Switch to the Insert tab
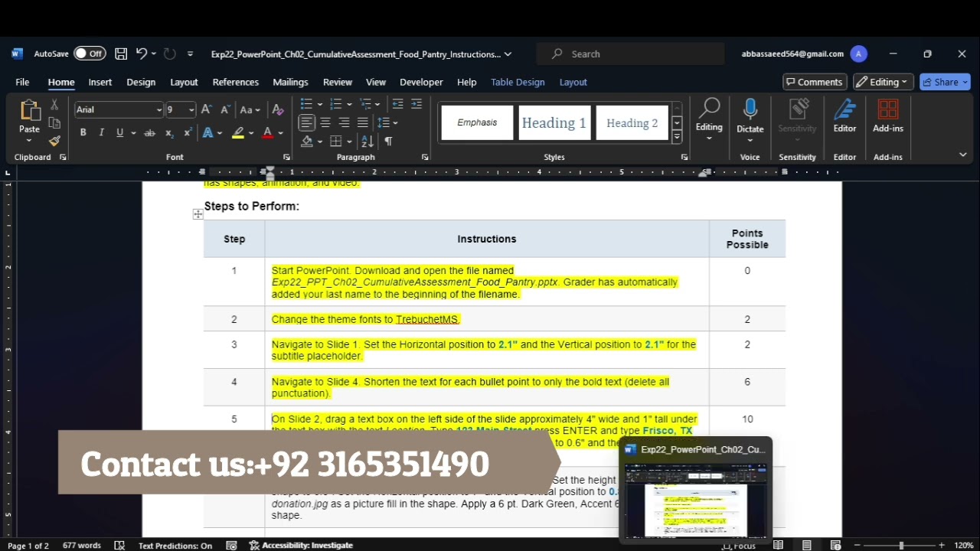 click(x=100, y=82)
